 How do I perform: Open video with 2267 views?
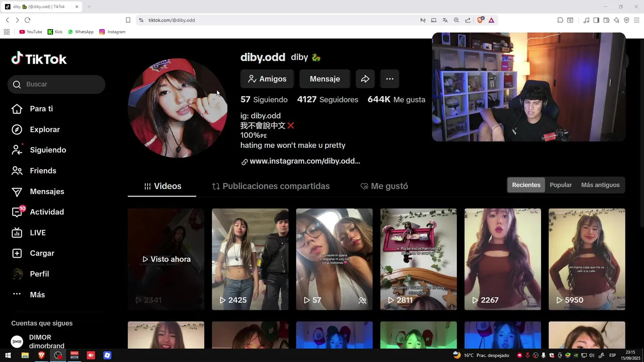503,259
